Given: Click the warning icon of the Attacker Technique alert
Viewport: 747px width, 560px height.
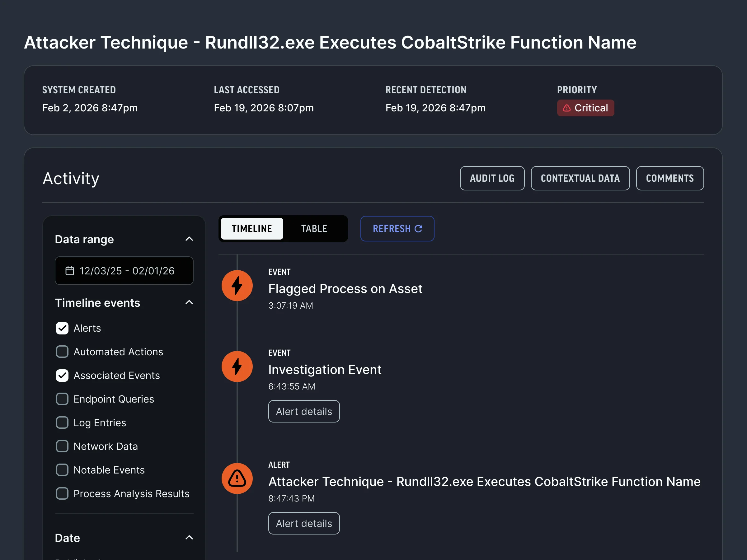Looking at the screenshot, I should 237,478.
